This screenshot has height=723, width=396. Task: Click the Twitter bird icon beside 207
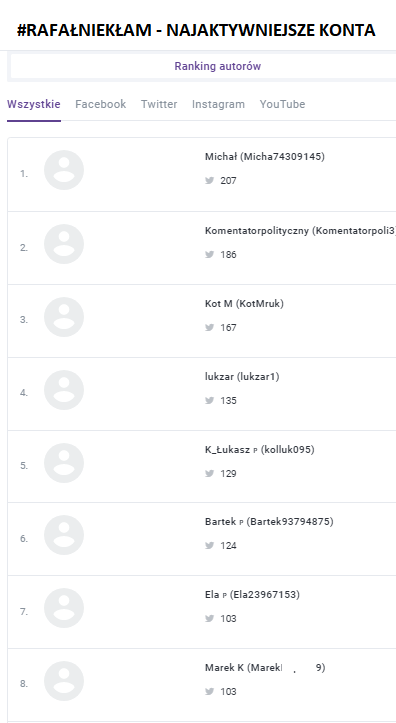210,180
